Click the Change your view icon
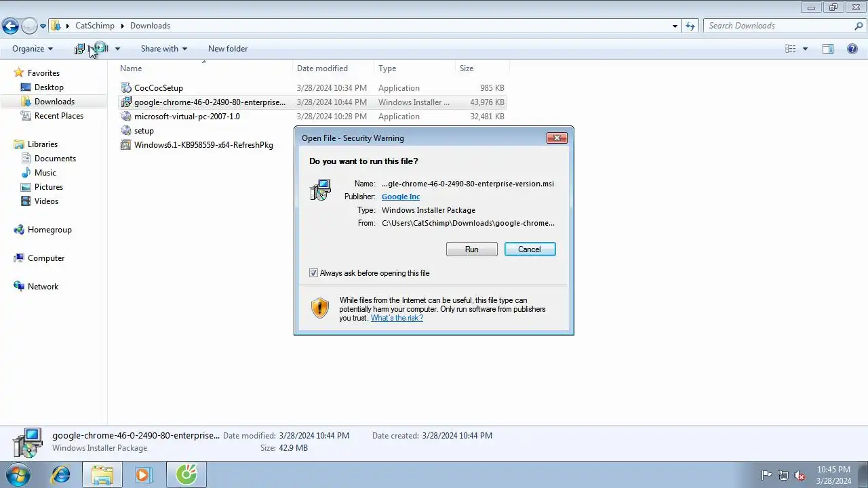Viewport: 868px width, 488px height. (x=791, y=49)
